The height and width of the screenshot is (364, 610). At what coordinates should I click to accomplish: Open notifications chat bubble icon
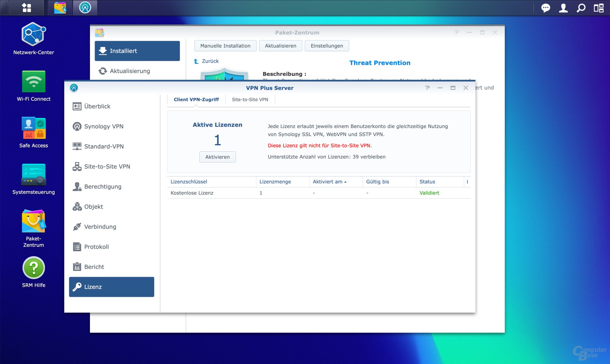(x=546, y=8)
